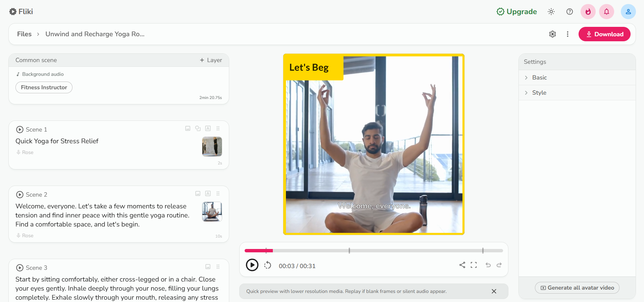Open project settings gear
Screen dimensions: 644x302
point(553,34)
